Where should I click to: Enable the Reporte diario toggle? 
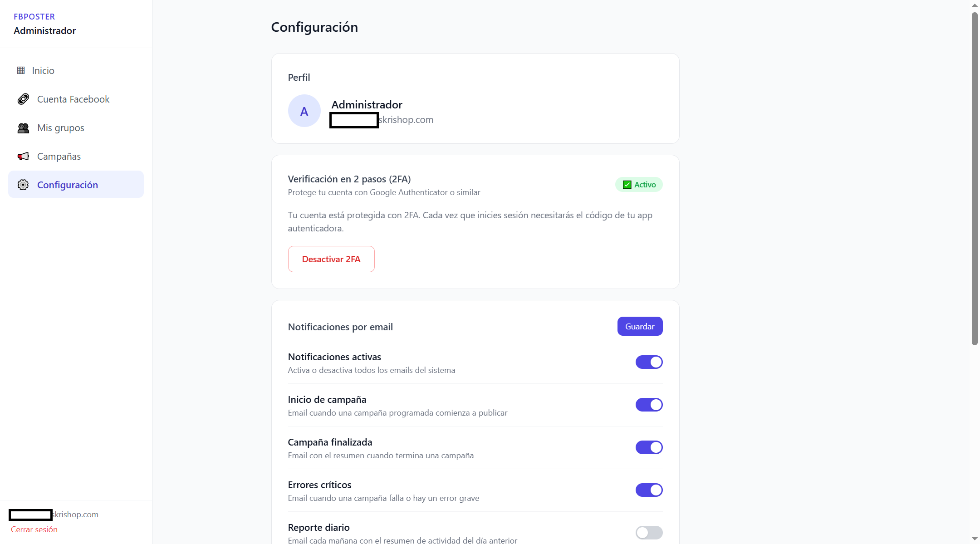(649, 533)
